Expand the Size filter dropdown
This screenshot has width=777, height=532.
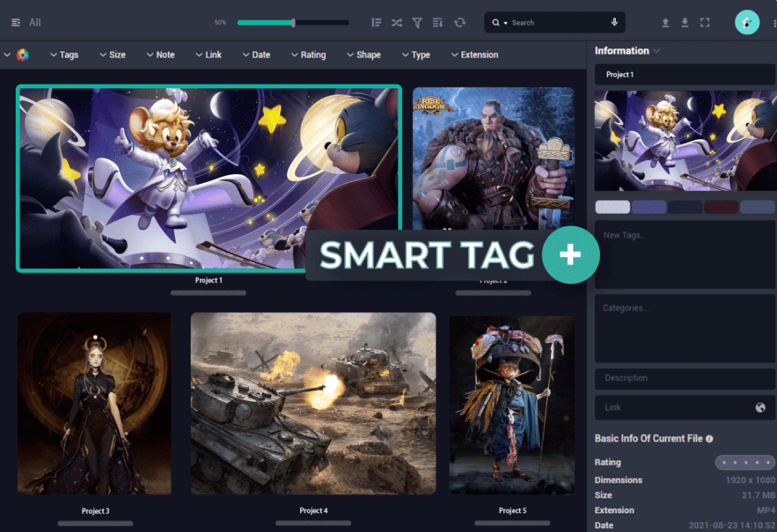tap(112, 55)
